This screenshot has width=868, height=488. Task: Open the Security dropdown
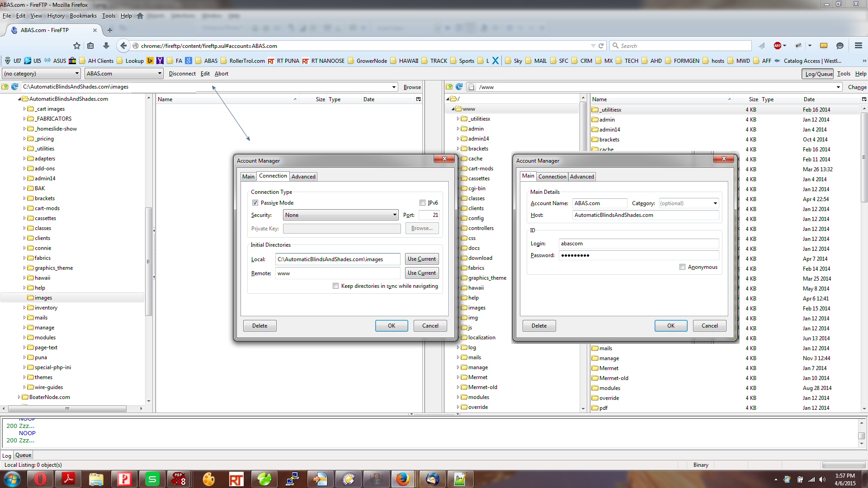coord(340,215)
